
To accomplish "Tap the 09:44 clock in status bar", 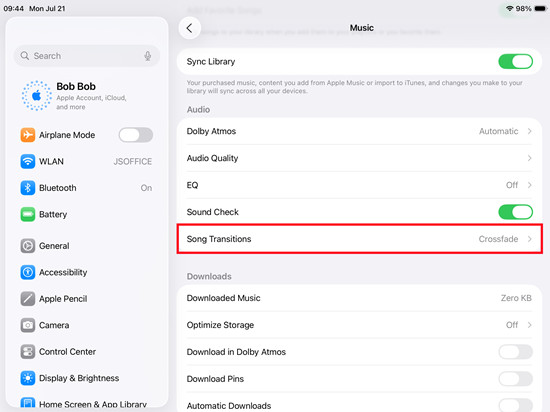I will [x=13, y=8].
